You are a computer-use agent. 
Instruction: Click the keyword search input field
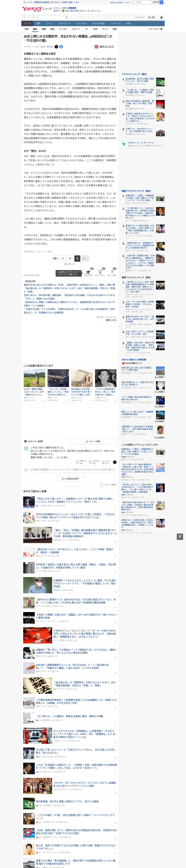(x=44, y=18)
